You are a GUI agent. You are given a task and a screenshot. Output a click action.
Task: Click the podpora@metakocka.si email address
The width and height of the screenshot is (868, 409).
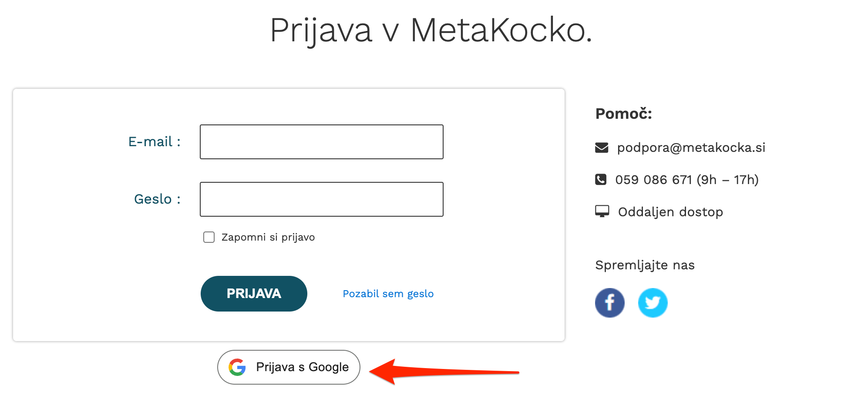(691, 148)
